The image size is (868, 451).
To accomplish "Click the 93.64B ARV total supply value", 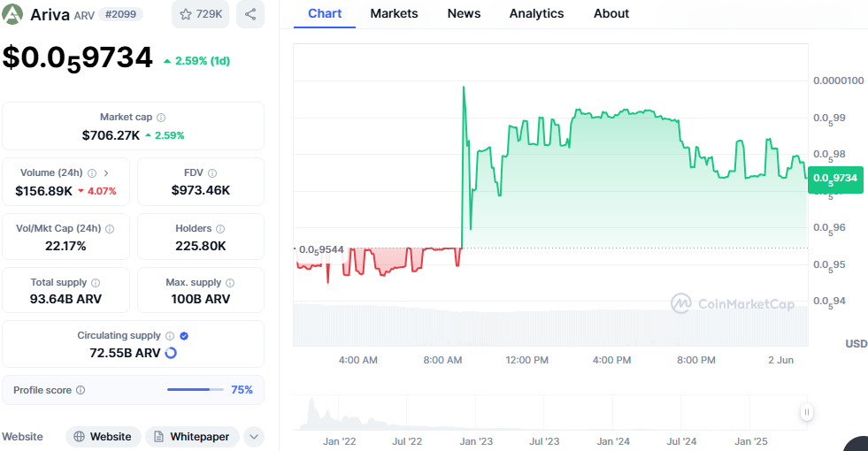I will (65, 300).
